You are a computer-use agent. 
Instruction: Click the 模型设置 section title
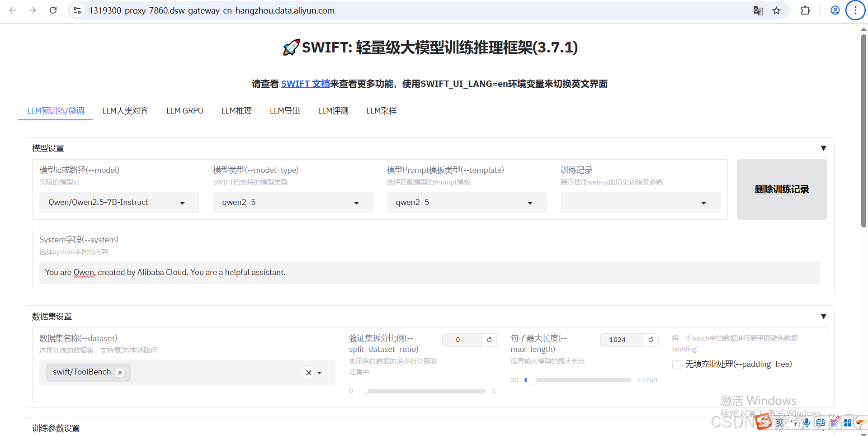[48, 148]
